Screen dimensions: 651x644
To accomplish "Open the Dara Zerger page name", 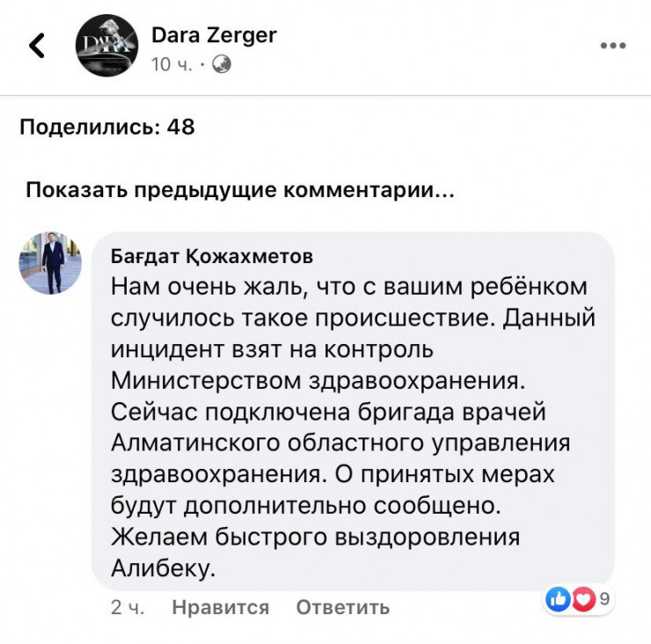I will pos(214,34).
